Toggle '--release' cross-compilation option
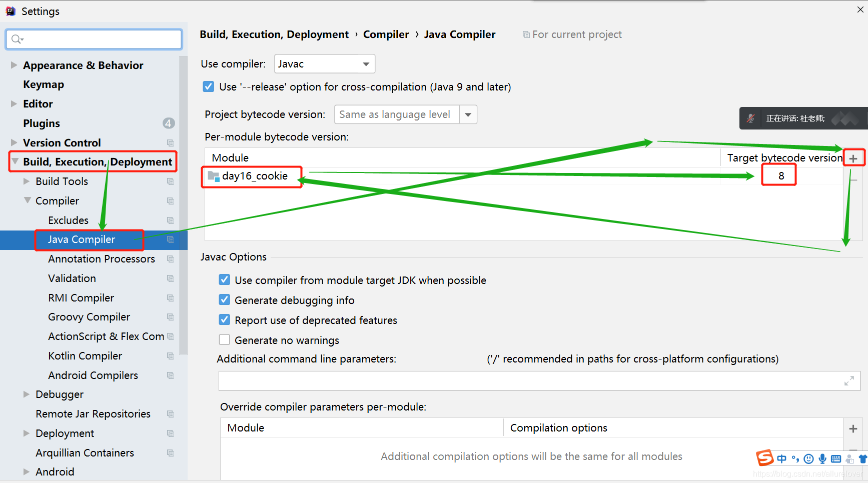Screen dimensions: 868x483 pyautogui.click(x=209, y=87)
